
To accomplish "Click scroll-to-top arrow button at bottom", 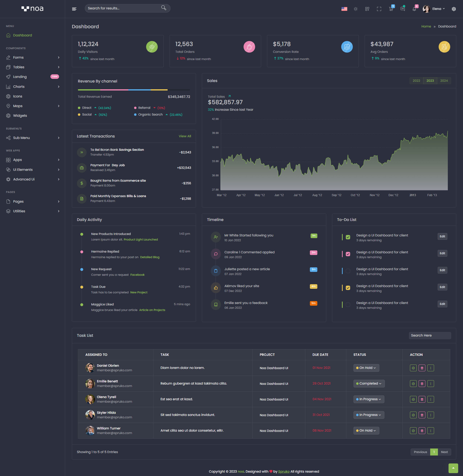I will tap(453, 468).
